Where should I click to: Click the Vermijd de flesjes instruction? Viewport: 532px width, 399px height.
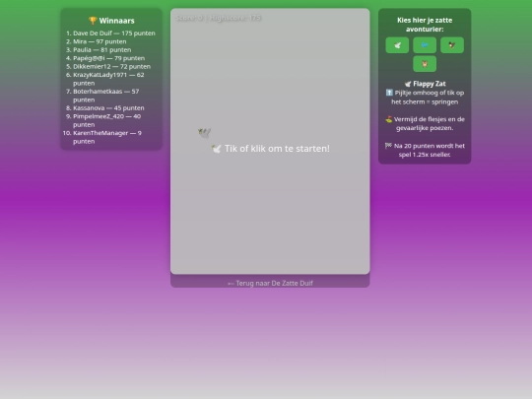425,123
